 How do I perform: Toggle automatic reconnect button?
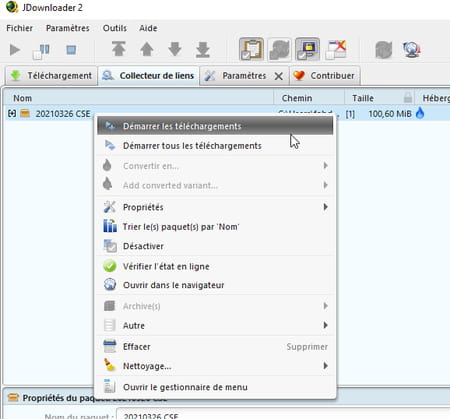[x=279, y=49]
